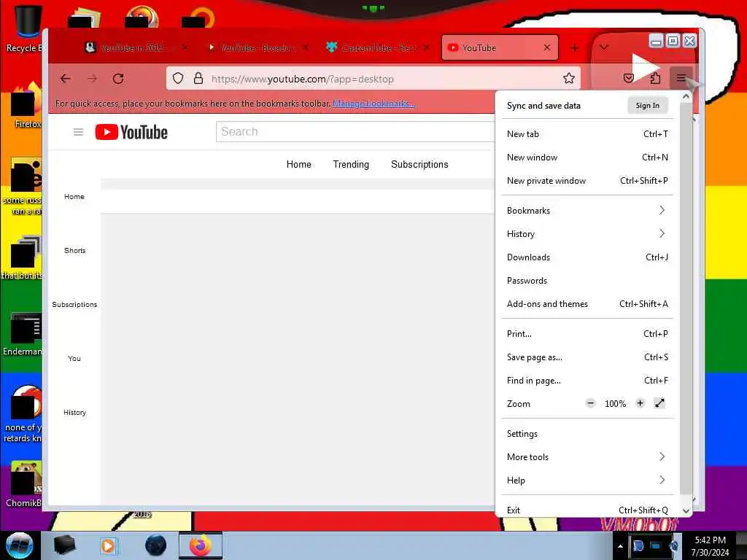This screenshot has width=747, height=560.
Task: Open Subscriptions in YouTube sidebar
Action: click(x=75, y=304)
